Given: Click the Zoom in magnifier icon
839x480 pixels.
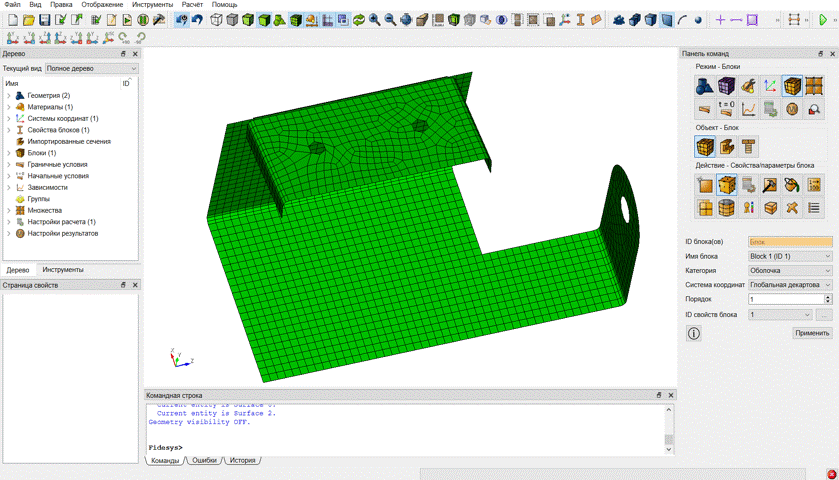Looking at the screenshot, I should click(x=375, y=20).
